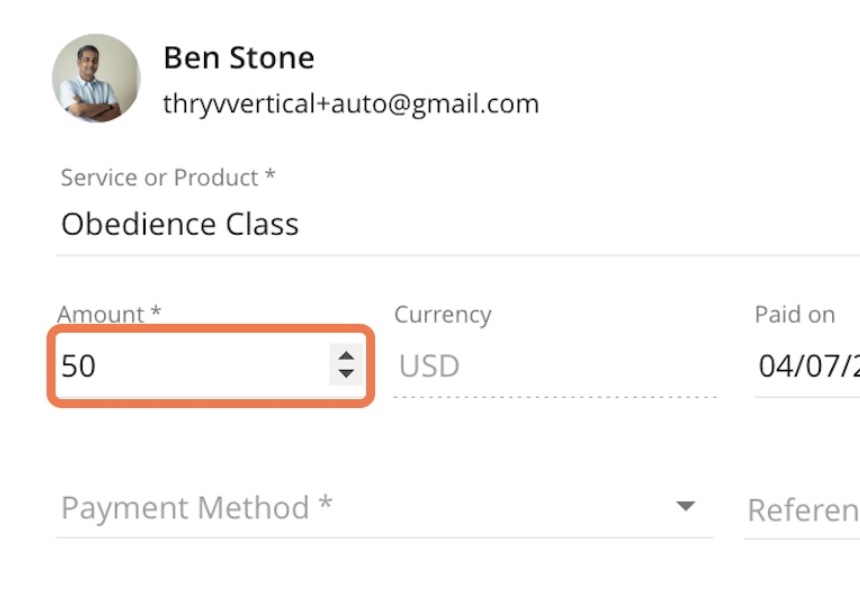Click the Ben Stone client name
The height and width of the screenshot is (612, 860).
(x=239, y=58)
